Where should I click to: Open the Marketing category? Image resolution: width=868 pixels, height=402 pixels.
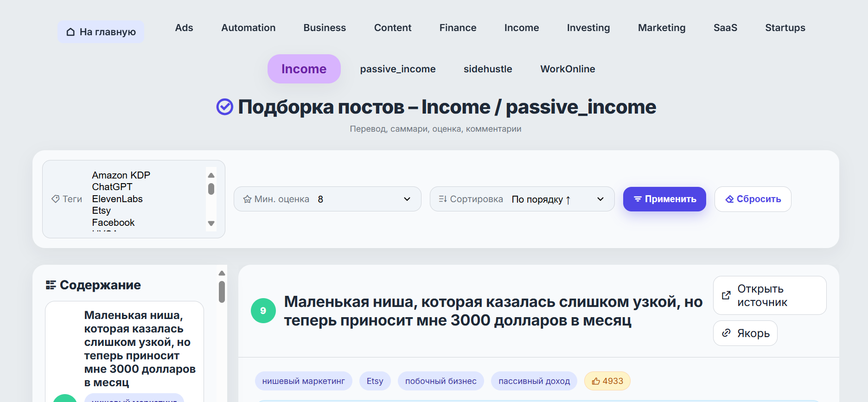661,28
